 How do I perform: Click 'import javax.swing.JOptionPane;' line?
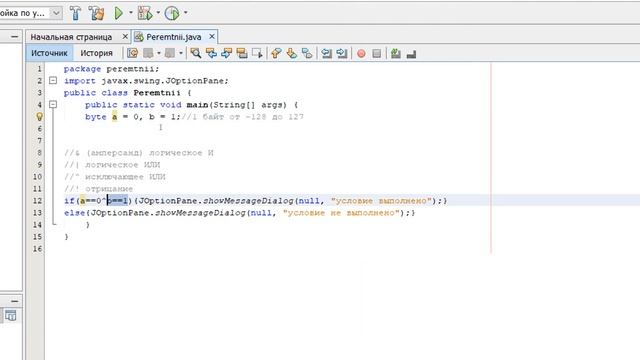(x=146, y=81)
